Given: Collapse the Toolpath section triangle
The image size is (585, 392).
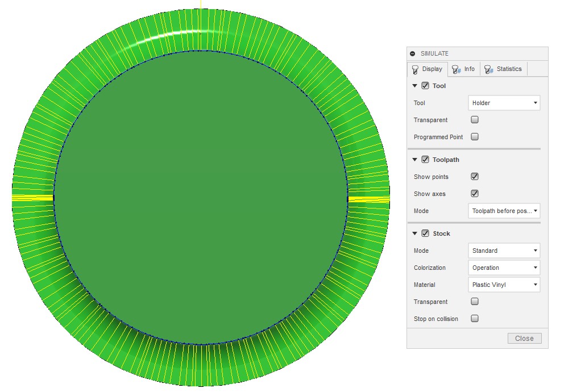Looking at the screenshot, I should click(x=414, y=160).
